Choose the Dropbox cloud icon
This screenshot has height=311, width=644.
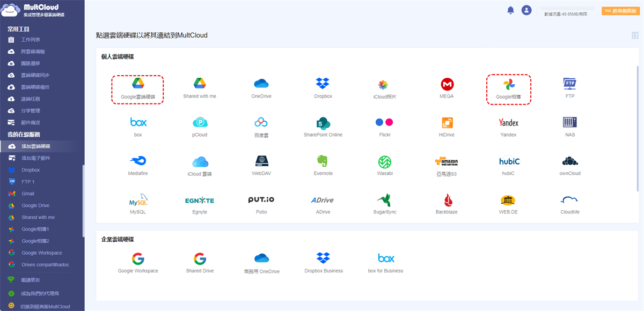click(323, 88)
